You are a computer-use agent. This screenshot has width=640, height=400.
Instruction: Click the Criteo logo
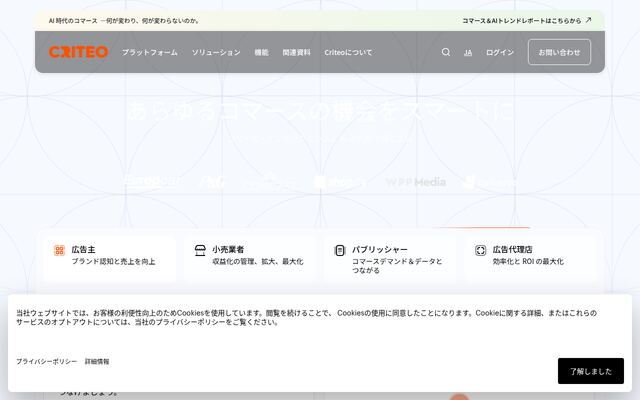[x=78, y=52]
